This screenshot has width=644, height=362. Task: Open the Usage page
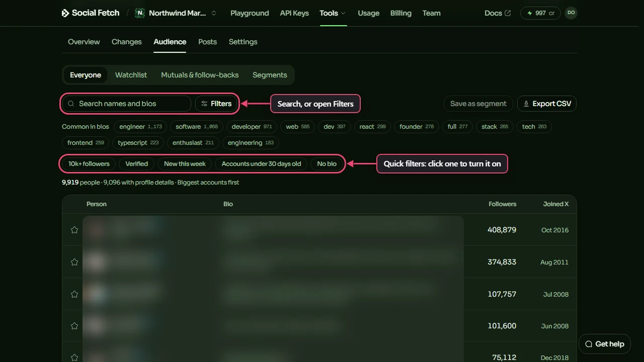[x=369, y=13]
